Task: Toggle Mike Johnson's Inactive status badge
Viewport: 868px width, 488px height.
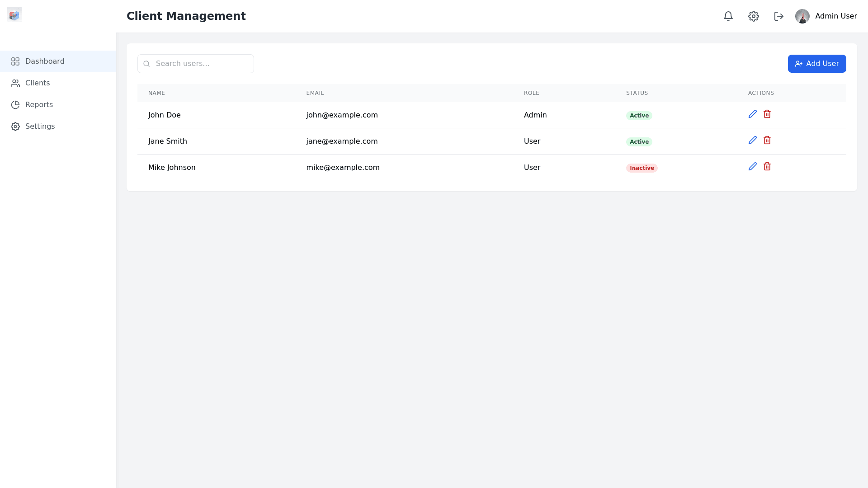Action: pyautogui.click(x=642, y=168)
